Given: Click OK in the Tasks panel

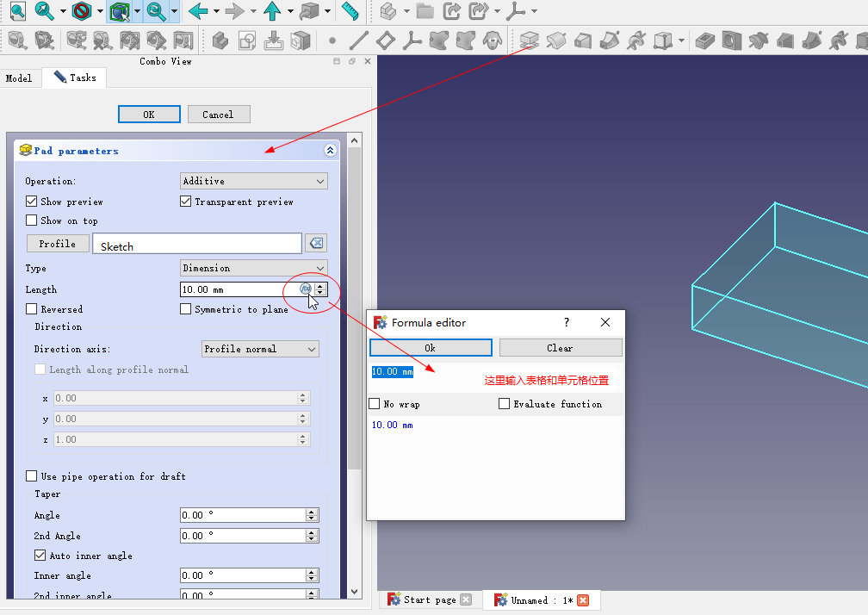Looking at the screenshot, I should pyautogui.click(x=149, y=114).
